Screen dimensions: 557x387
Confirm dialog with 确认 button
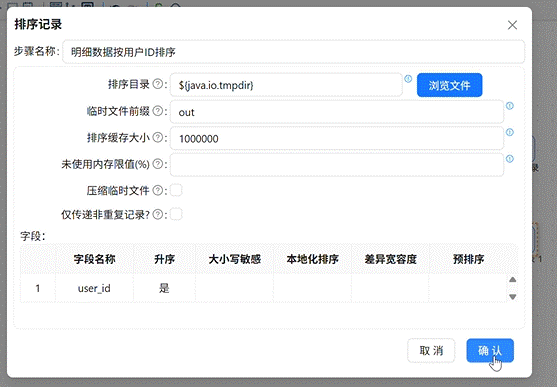coord(490,351)
